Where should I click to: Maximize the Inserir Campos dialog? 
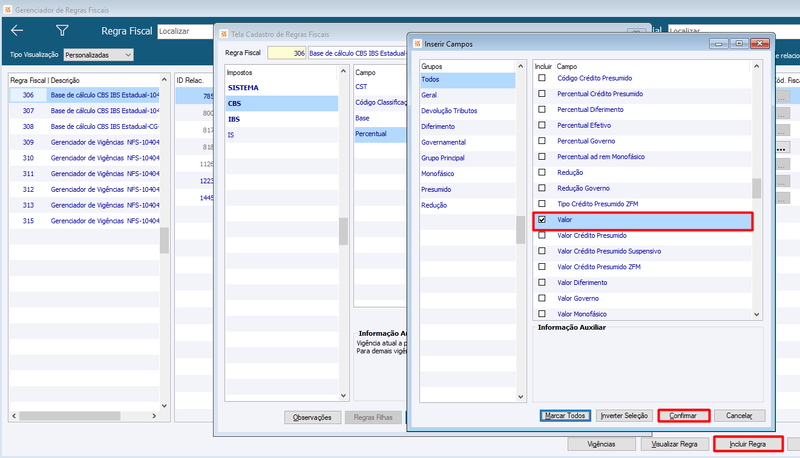coord(739,44)
